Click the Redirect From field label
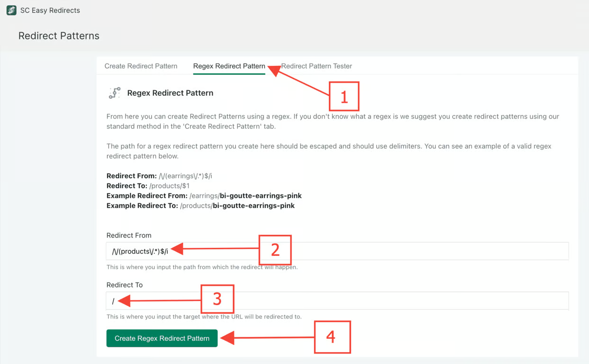The height and width of the screenshot is (364, 589). coord(129,235)
